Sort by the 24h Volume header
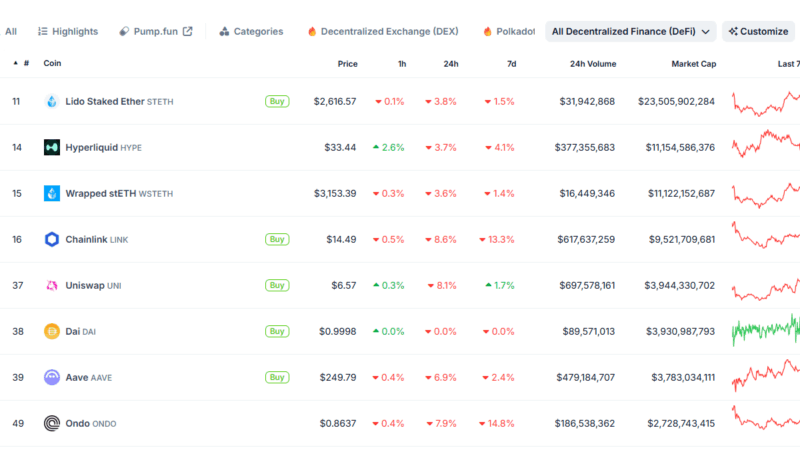 [x=593, y=64]
